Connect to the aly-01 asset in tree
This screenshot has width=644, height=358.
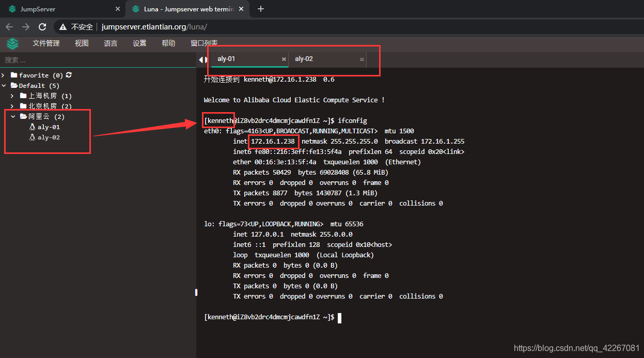tap(49, 127)
